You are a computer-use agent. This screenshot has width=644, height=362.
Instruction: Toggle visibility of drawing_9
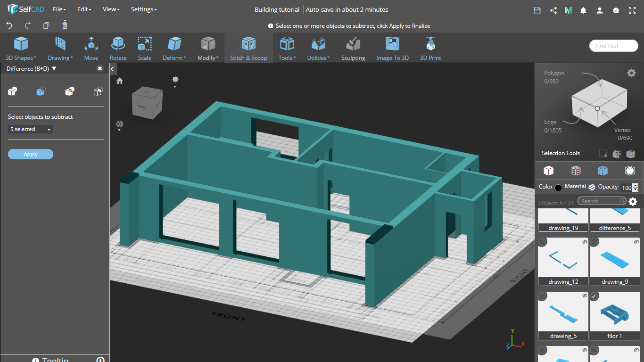[636, 242]
